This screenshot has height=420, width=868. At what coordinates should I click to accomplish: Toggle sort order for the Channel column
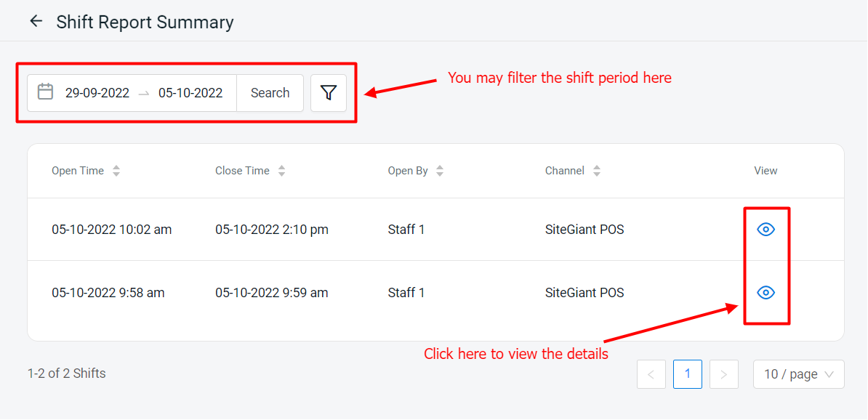coord(596,170)
